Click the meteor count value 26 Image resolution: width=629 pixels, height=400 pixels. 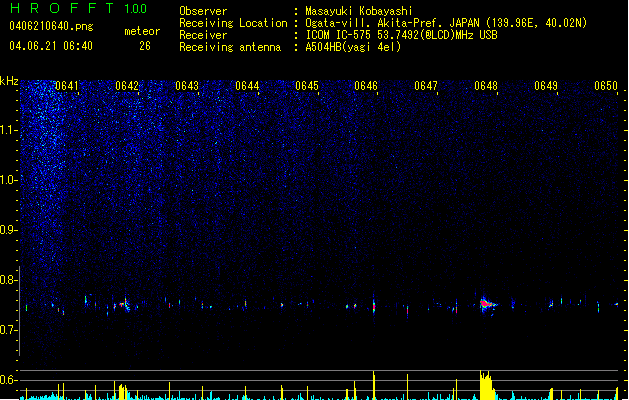145,46
